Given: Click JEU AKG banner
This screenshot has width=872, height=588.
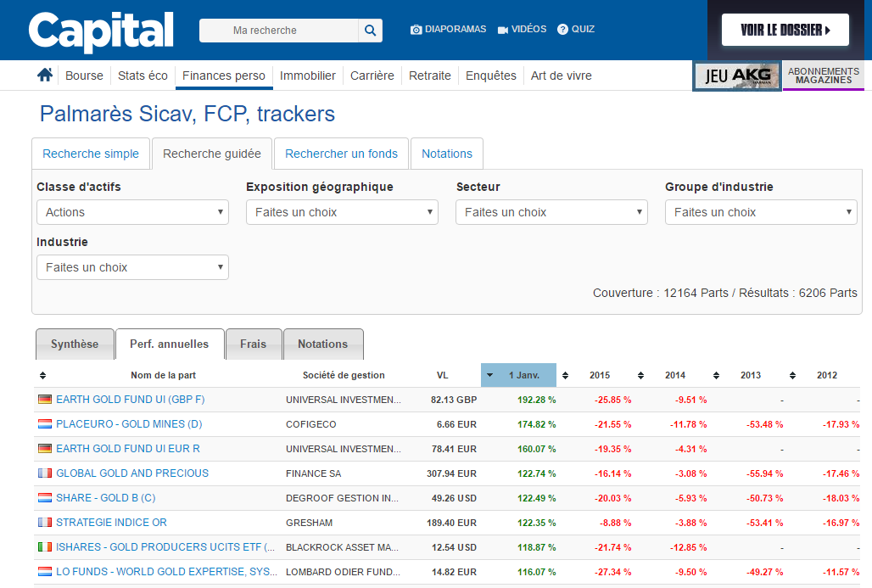Looking at the screenshot, I should [x=737, y=76].
